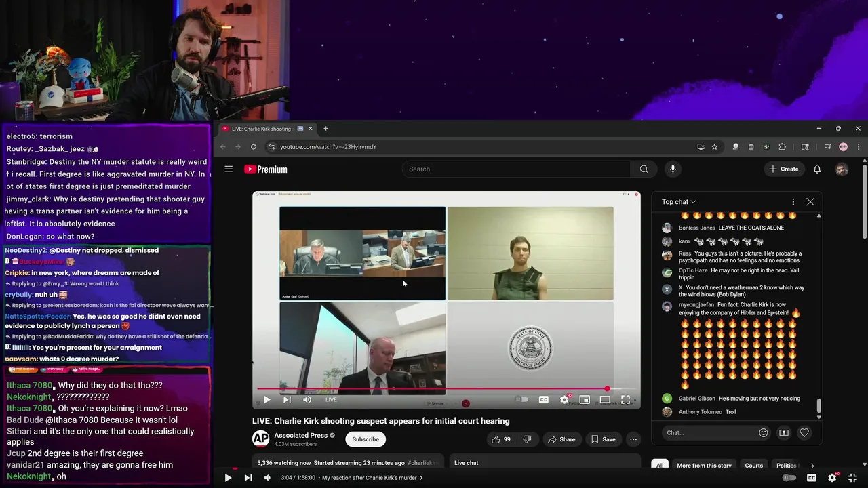Go to YouTube Premium home logo
Screen dimensions: 868x488
[x=266, y=169]
